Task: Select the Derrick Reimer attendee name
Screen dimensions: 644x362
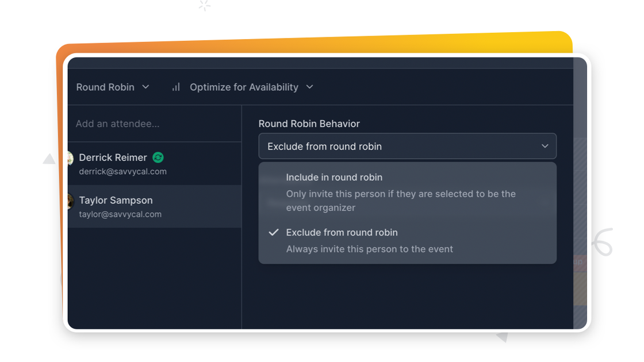Action: click(113, 157)
